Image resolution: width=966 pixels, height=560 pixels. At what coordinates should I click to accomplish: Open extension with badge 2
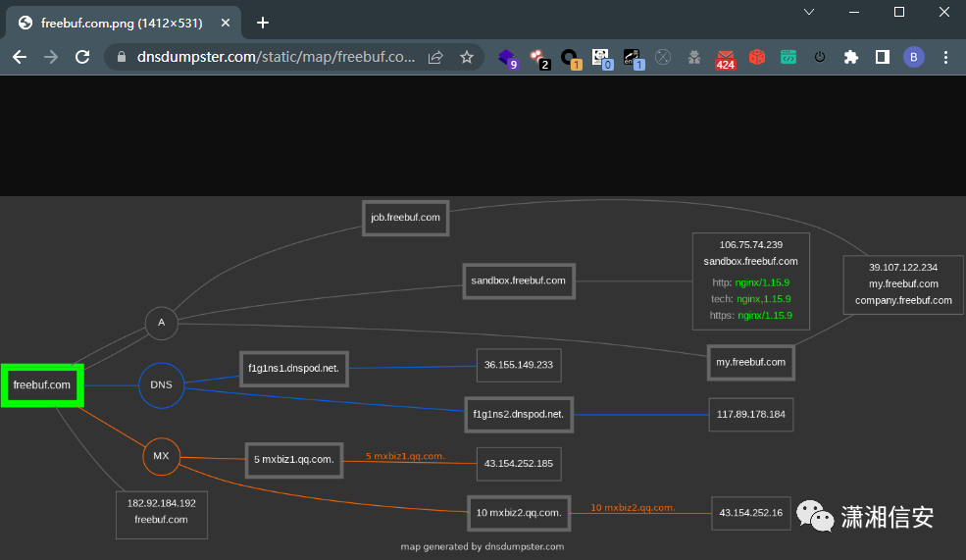click(539, 59)
